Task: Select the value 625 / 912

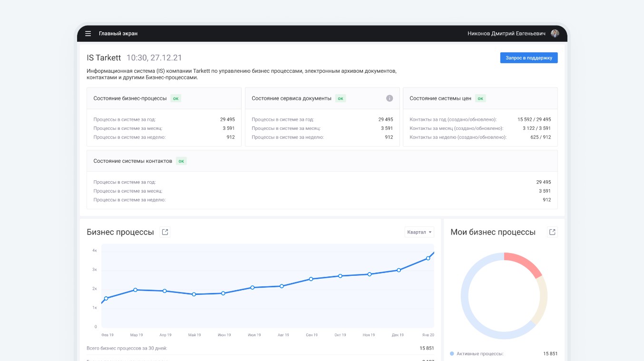Action: coord(541,137)
